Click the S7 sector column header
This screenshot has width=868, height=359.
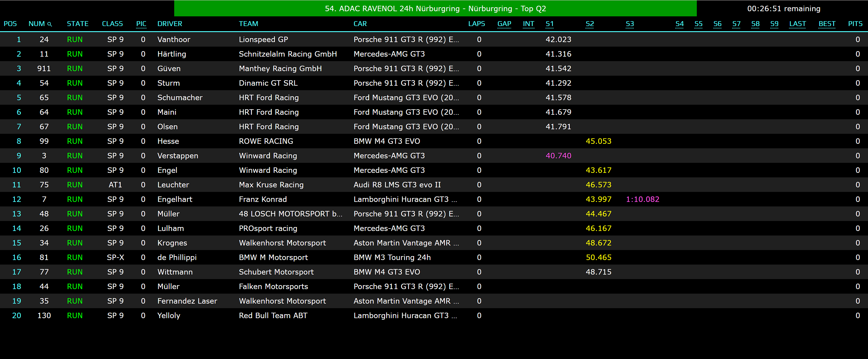pyautogui.click(x=736, y=24)
